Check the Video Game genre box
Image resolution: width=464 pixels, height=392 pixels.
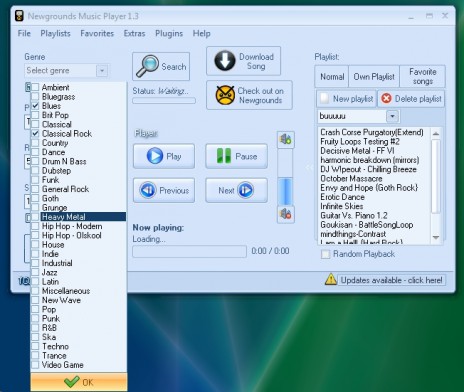(x=35, y=365)
